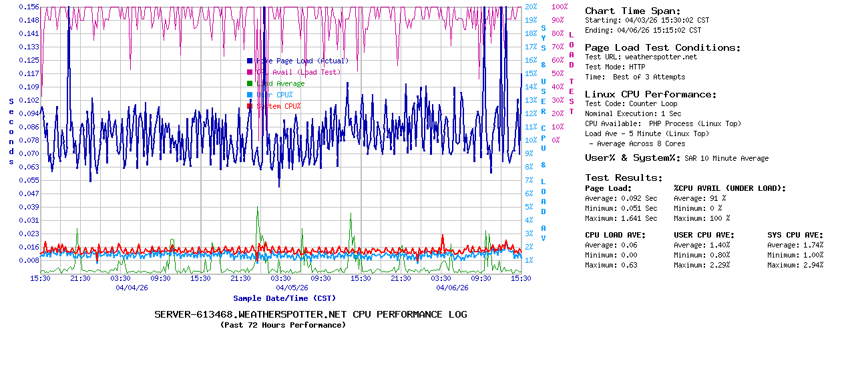This screenshot has width=868, height=367.
Task: Select the Test Results heading
Action: tap(624, 177)
